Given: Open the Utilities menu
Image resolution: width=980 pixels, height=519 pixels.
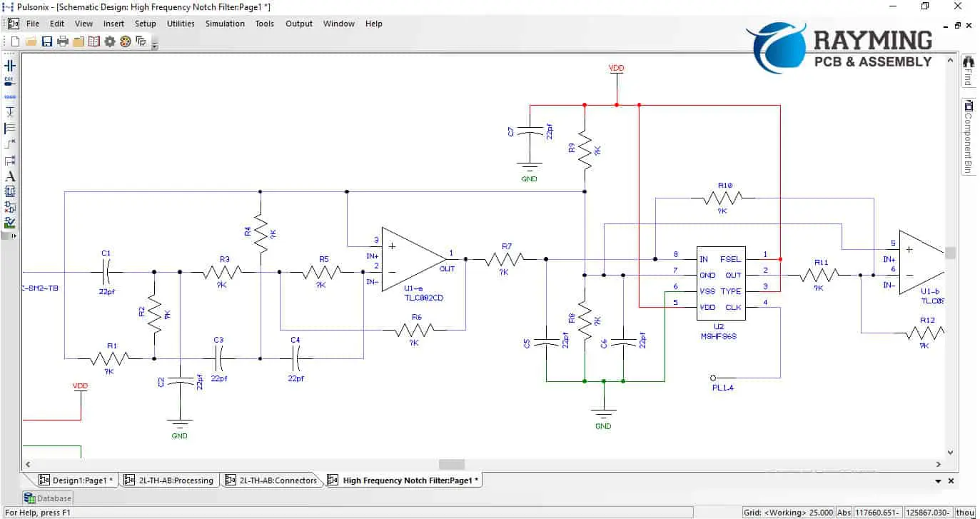Looking at the screenshot, I should 181,24.
